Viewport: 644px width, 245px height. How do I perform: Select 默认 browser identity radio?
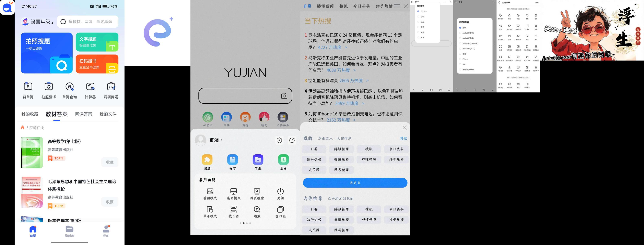click(460, 28)
